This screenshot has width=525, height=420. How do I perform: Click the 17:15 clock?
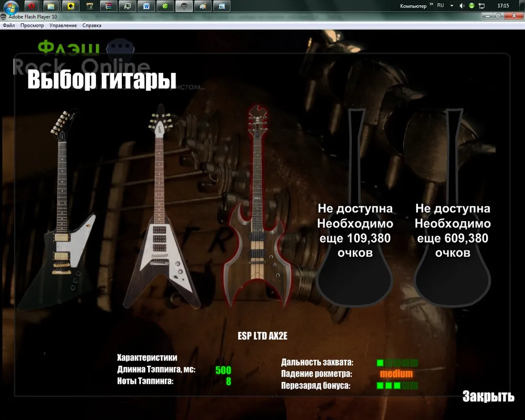(503, 6)
